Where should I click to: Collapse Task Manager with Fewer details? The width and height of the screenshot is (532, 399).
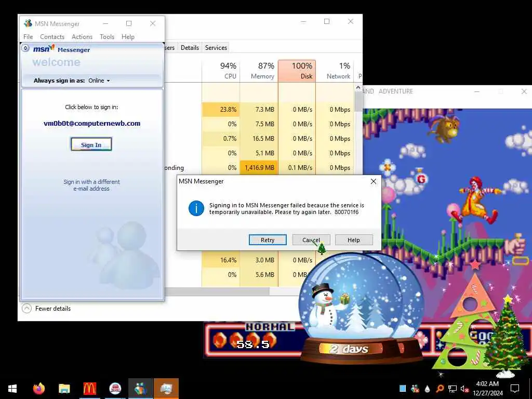point(46,309)
